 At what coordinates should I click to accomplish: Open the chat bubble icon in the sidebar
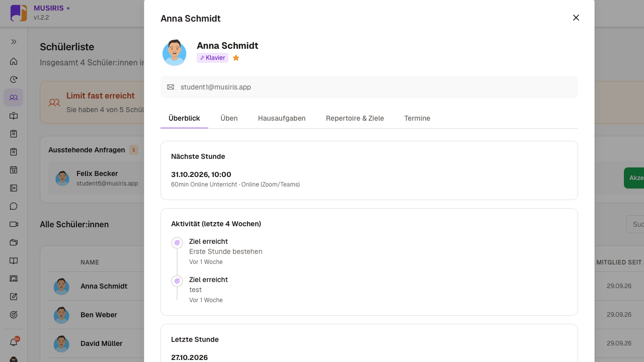[x=14, y=206]
